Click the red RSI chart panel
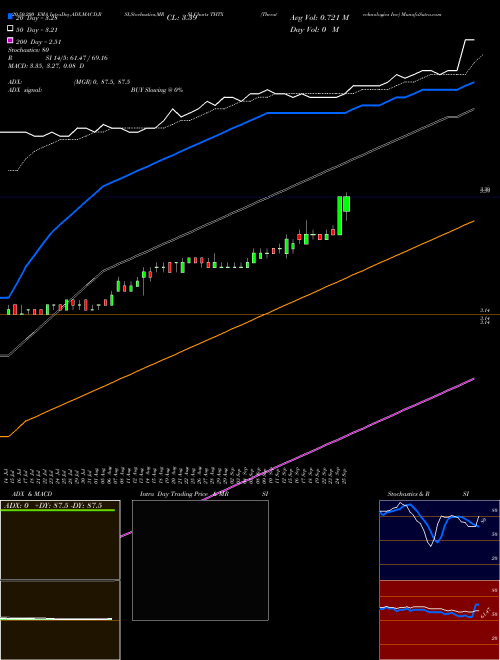The image size is (500, 660). (x=439, y=620)
